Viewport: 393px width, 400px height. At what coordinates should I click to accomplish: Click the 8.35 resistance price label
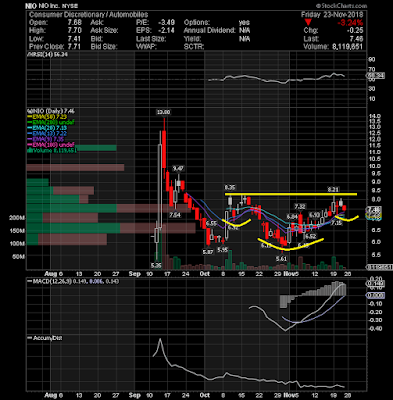tap(230, 188)
